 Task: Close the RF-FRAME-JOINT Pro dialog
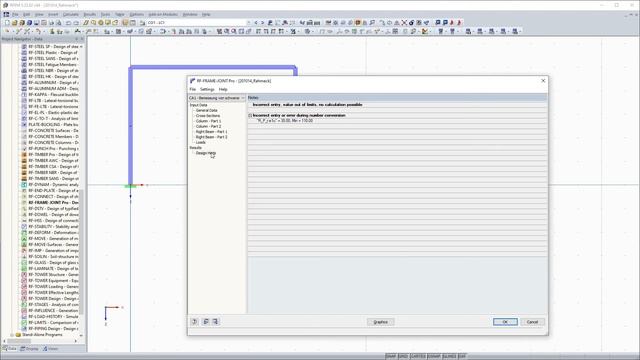(543, 81)
